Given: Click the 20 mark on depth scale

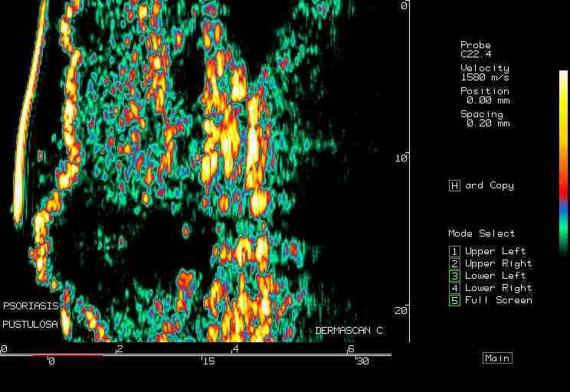Looking at the screenshot, I should coord(401,311).
